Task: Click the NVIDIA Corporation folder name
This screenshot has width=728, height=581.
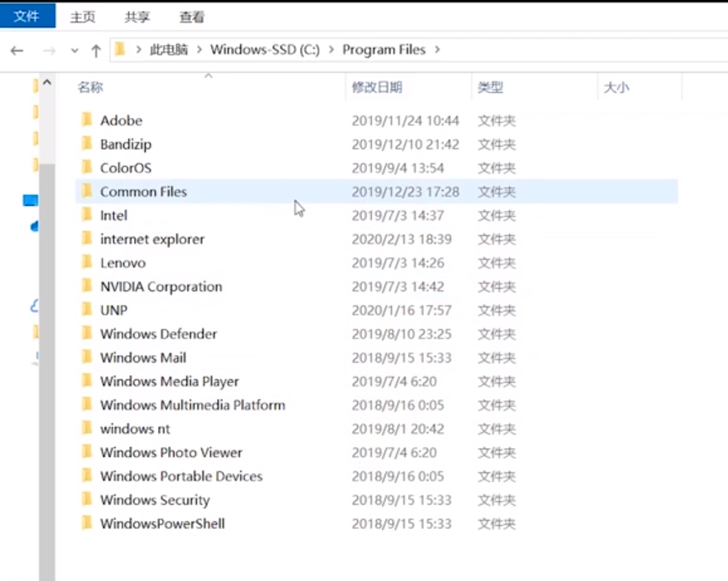Action: click(x=161, y=287)
